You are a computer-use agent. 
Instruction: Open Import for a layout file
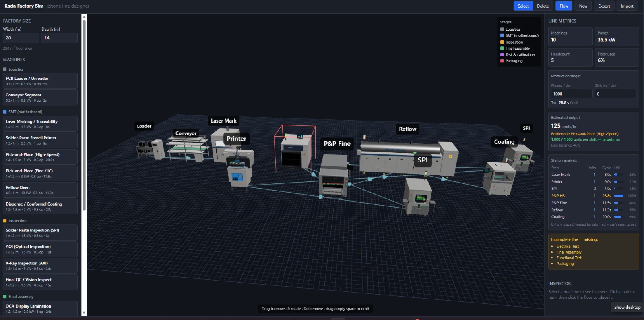(x=627, y=6)
